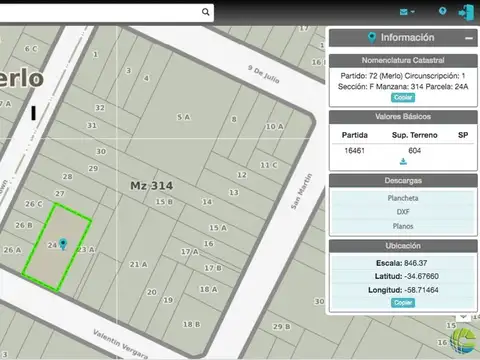Click the Escala value 846.37
This screenshot has width=480, height=360.
coord(415,263)
